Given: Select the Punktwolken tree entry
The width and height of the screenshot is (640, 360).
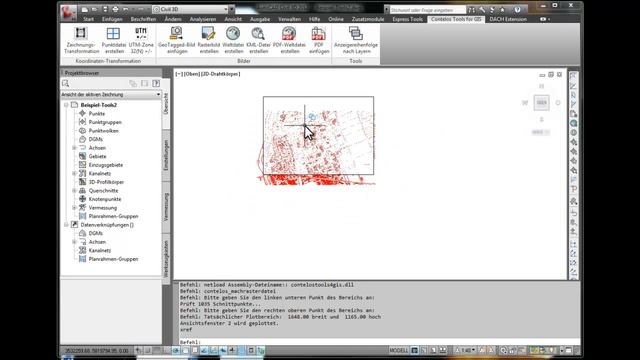Looking at the screenshot, I should point(103,131).
